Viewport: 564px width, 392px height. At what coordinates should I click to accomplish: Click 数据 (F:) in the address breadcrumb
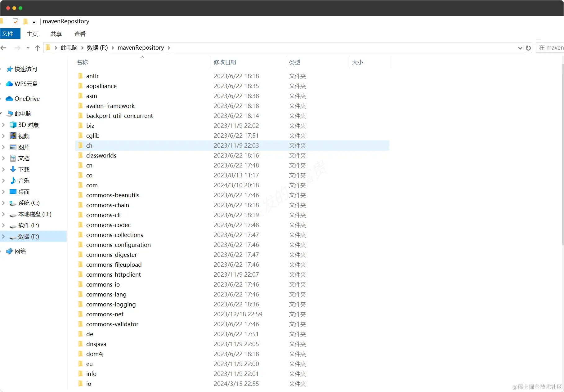(x=97, y=48)
